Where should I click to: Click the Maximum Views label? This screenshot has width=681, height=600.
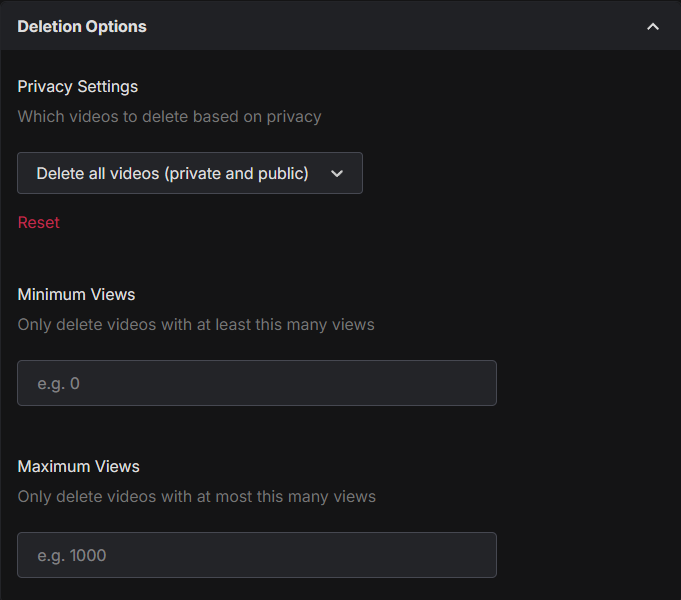79,466
